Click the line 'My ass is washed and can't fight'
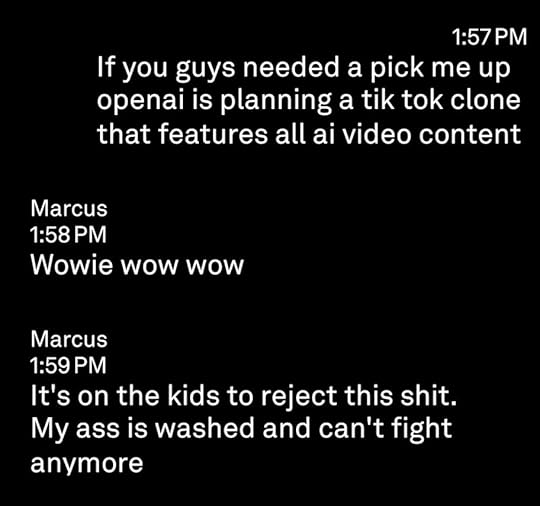 click(x=241, y=429)
